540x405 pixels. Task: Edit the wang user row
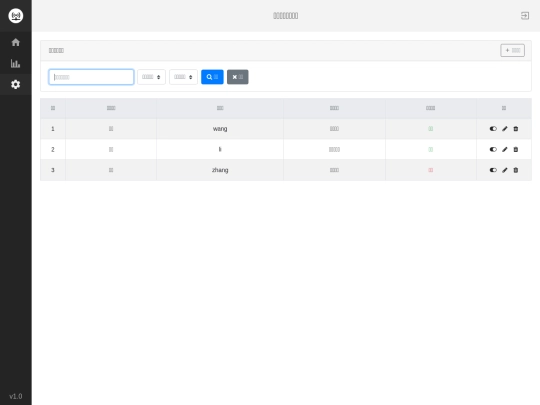click(x=505, y=129)
